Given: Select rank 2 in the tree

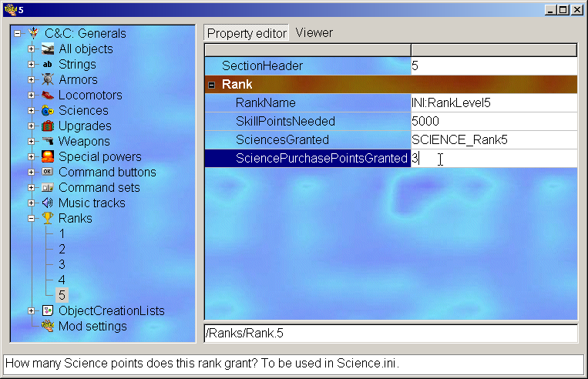Looking at the screenshot, I should [62, 249].
